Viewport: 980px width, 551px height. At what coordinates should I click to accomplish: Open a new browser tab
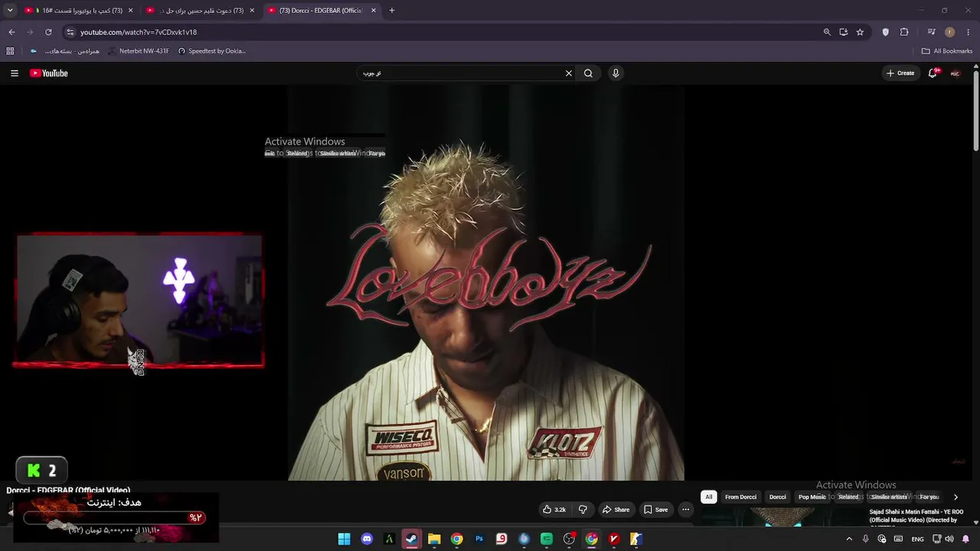[392, 11]
